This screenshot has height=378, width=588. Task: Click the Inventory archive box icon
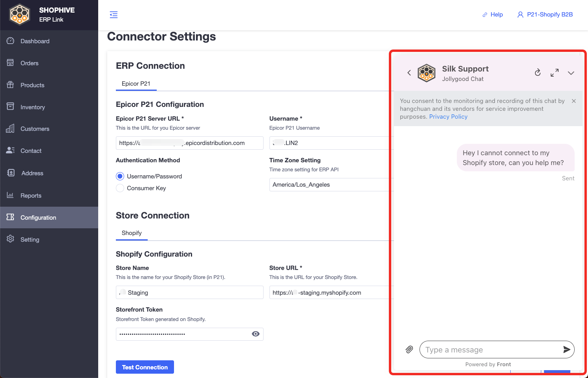click(x=11, y=106)
